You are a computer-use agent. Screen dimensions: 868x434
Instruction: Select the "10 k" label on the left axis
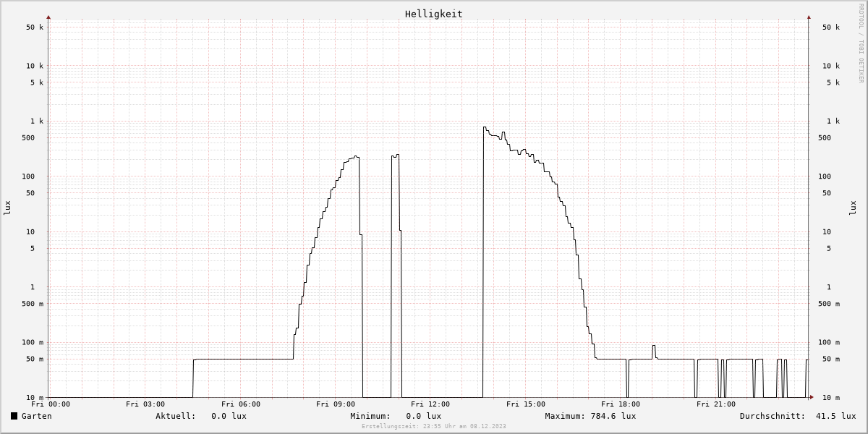pos(35,66)
